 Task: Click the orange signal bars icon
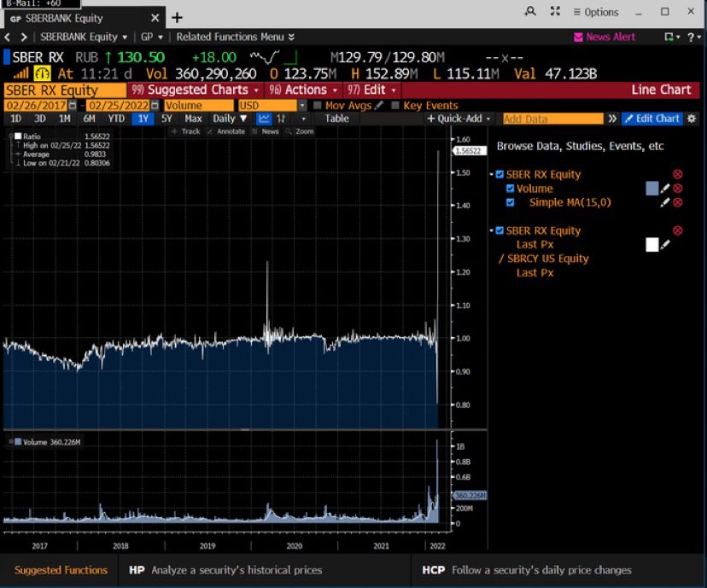[20, 73]
